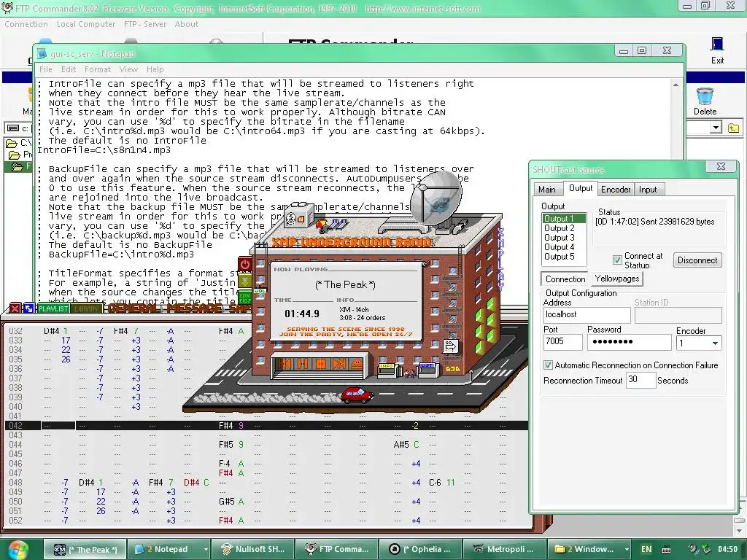This screenshot has width=747, height=560.
Task: Click the blue resize icon next to the red X
Action: [28, 308]
